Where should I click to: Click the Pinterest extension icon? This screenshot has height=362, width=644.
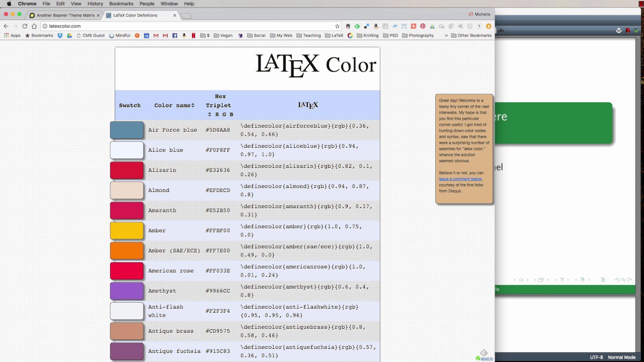(423, 26)
